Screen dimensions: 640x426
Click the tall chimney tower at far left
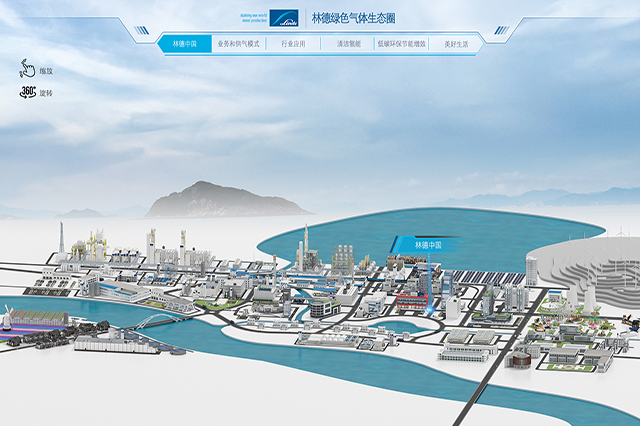click(61, 238)
